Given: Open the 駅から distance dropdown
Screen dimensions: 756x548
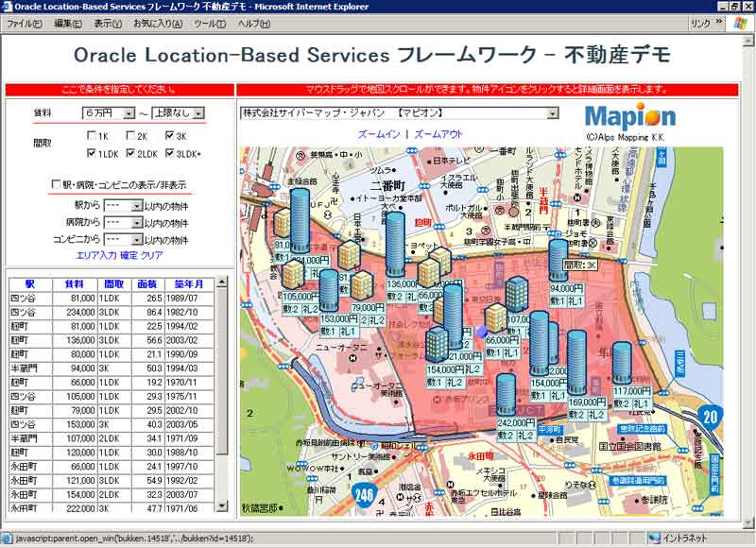Looking at the screenshot, I should 123,206.
